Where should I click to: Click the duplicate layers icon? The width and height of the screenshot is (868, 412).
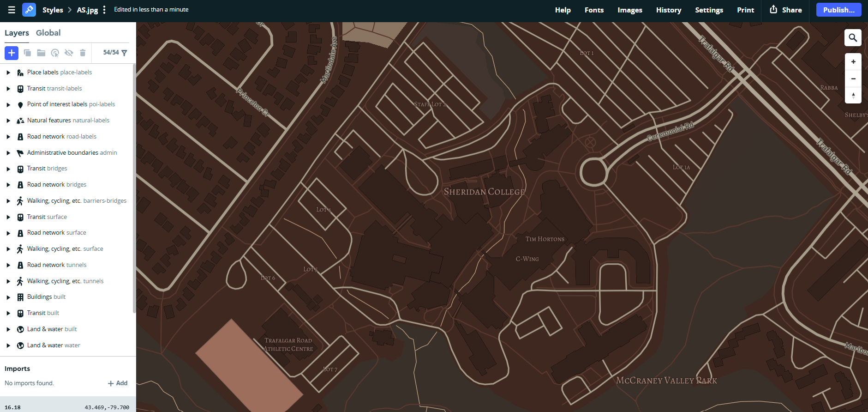click(x=27, y=53)
